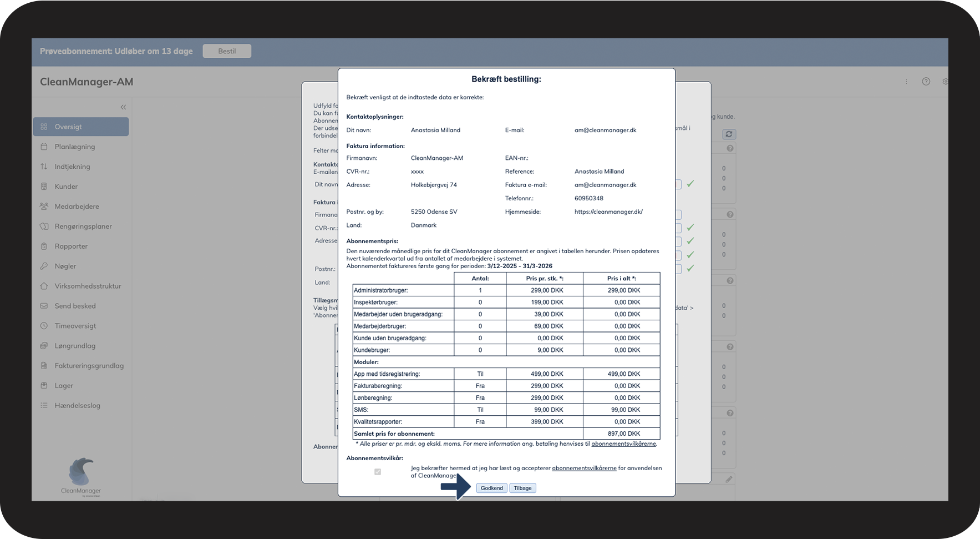Click the 'Kundebruger:' row label
The image size is (980, 539).
372,350
